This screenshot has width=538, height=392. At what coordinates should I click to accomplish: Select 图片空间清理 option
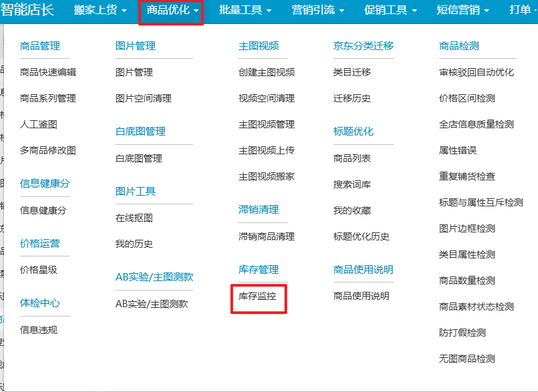coord(144,98)
